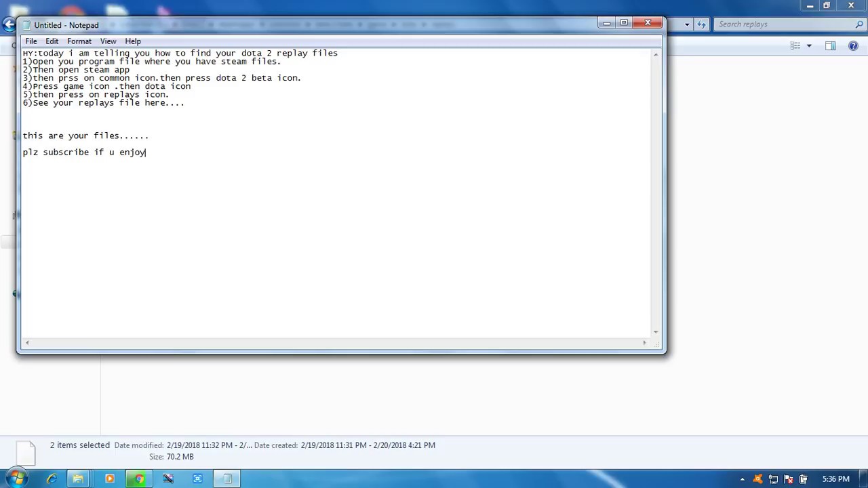
Task: Open Internet Explorer from the taskbar
Action: 52,479
